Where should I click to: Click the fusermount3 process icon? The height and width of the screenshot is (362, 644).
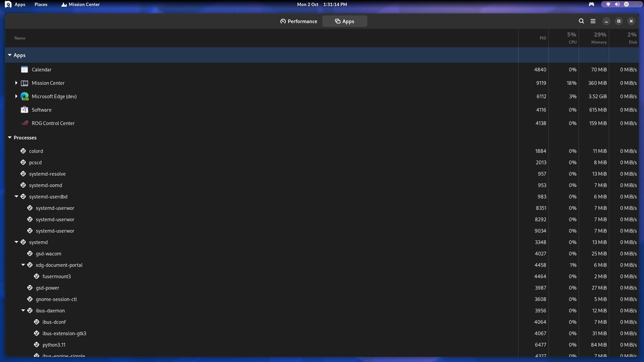(37, 276)
